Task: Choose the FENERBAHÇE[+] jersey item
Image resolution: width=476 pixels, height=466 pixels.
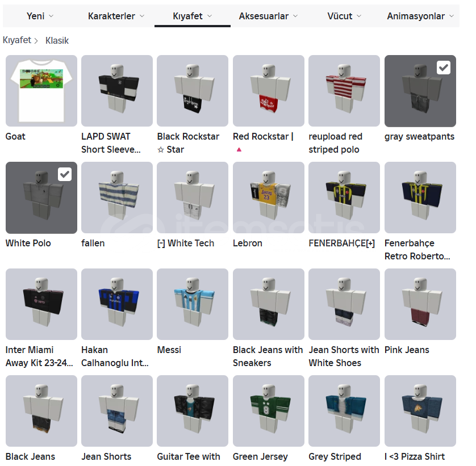Action: coord(344,198)
